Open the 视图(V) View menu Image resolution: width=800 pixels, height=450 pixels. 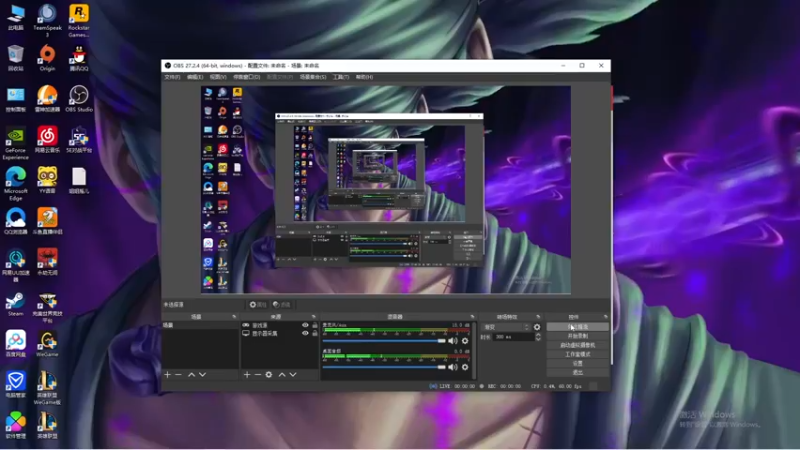pos(218,77)
